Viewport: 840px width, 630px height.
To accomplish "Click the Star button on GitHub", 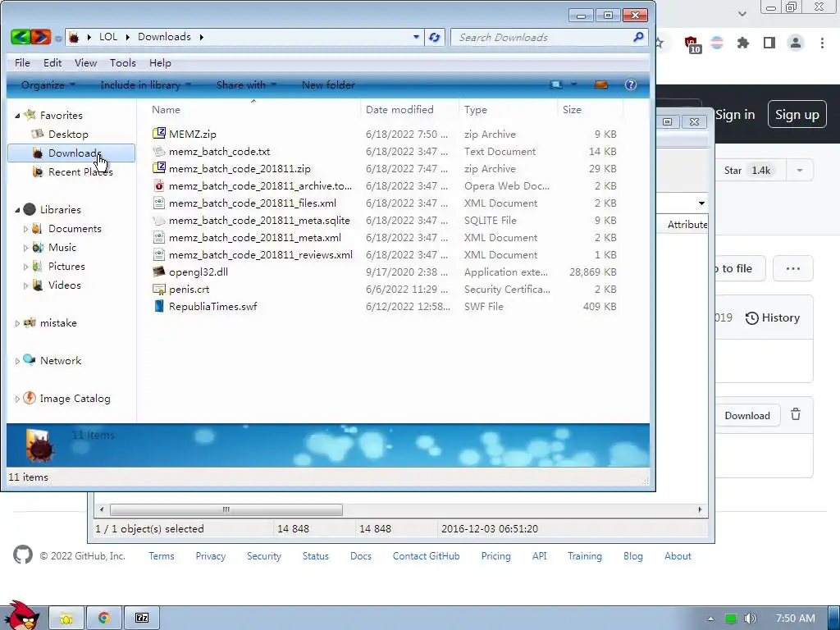I will pos(749,171).
